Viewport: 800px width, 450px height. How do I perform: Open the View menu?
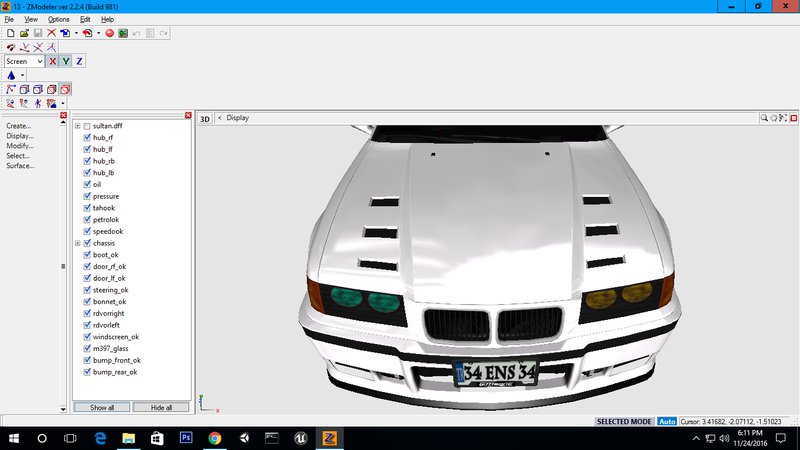click(x=31, y=19)
